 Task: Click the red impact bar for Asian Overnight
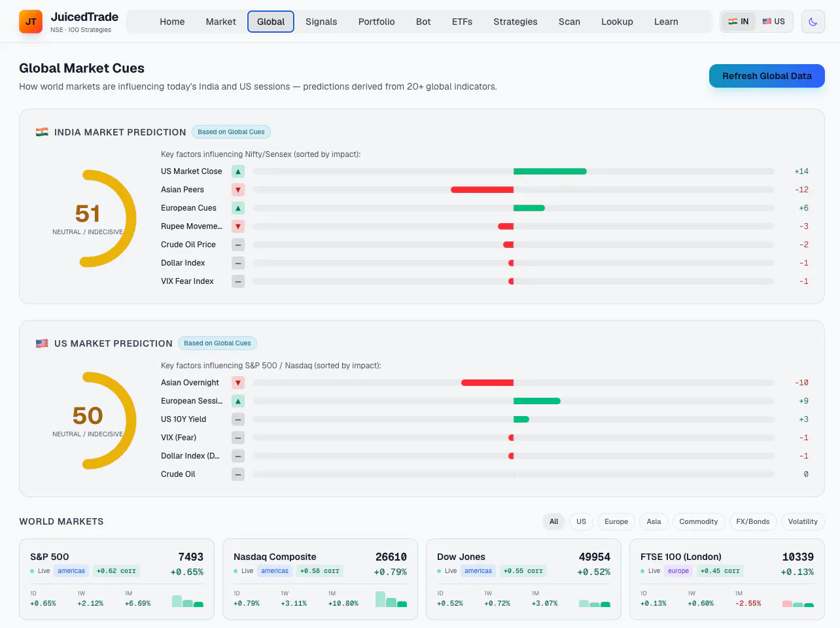[487, 383]
